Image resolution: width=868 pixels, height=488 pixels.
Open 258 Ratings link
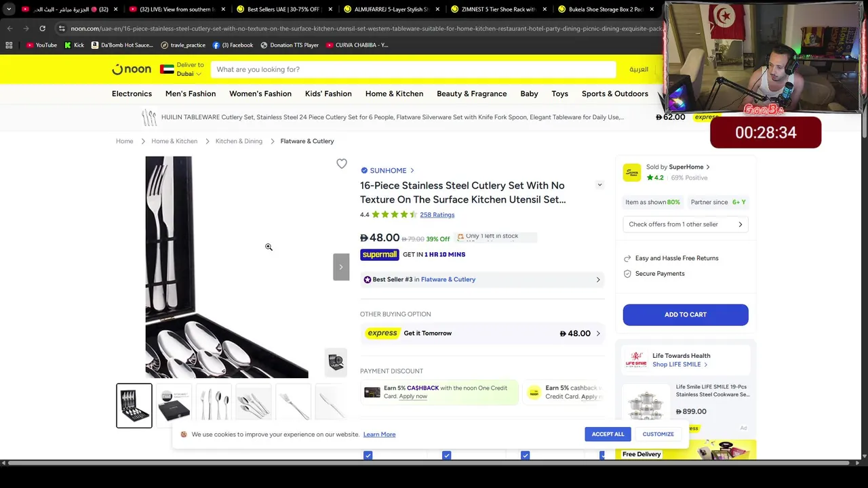(437, 215)
